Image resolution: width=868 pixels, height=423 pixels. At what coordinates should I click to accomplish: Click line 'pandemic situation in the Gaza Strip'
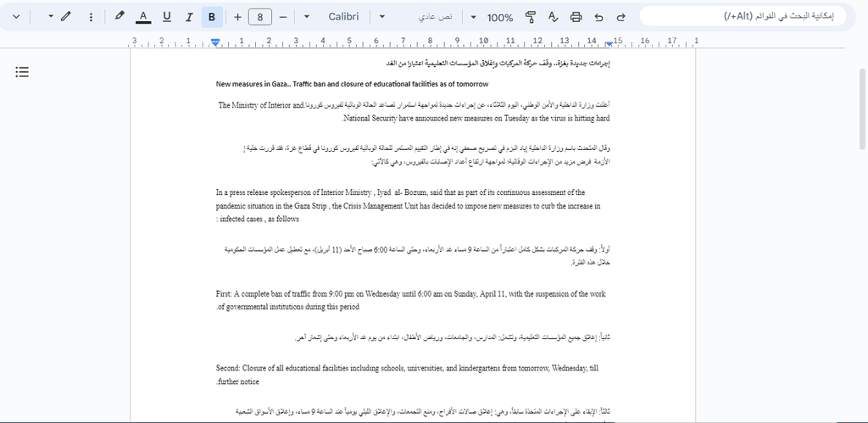(x=409, y=206)
